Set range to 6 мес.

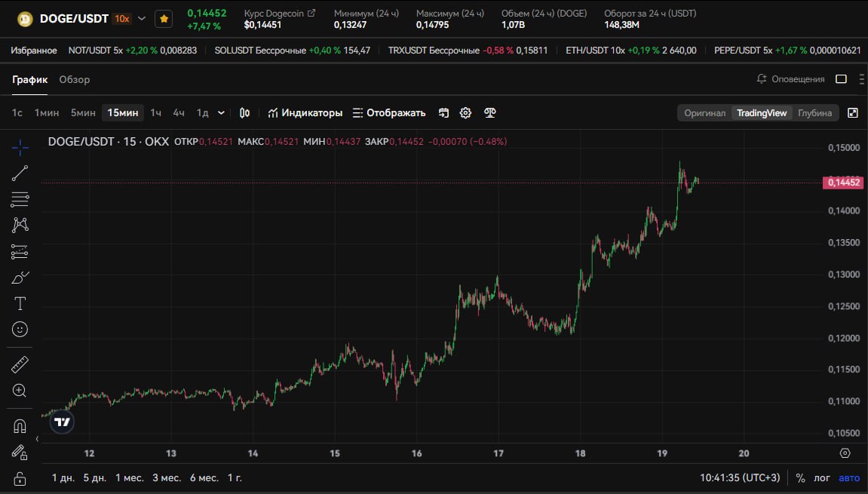204,478
